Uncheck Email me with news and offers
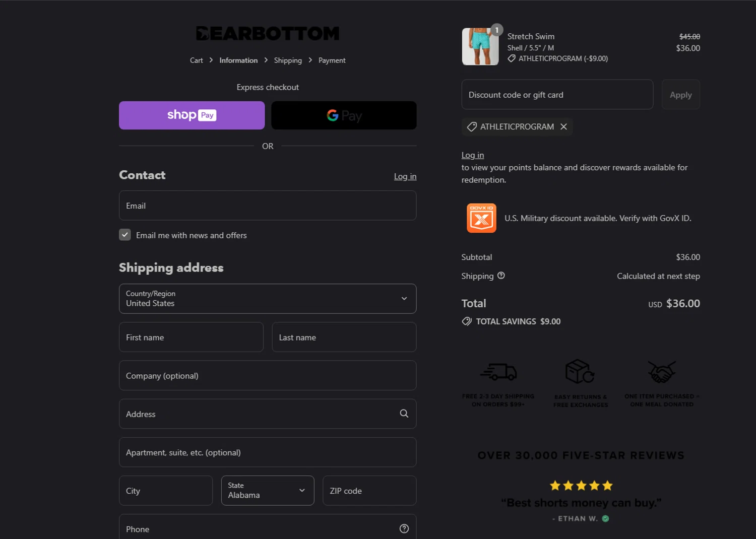 [x=125, y=235]
